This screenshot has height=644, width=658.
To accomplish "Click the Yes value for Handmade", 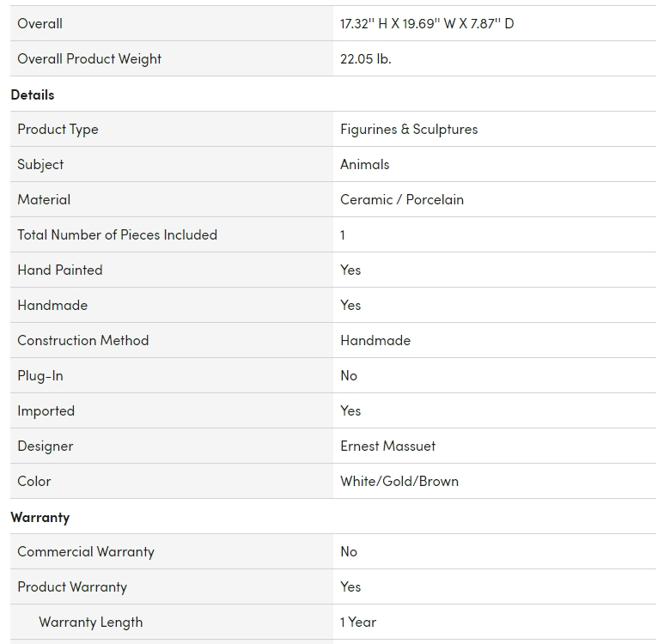I will tap(350, 306).
